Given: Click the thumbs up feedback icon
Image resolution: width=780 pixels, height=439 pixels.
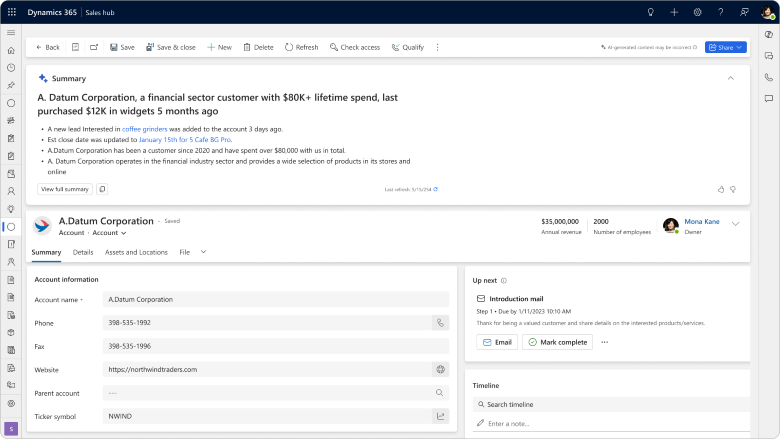Looking at the screenshot, I should click(x=720, y=189).
